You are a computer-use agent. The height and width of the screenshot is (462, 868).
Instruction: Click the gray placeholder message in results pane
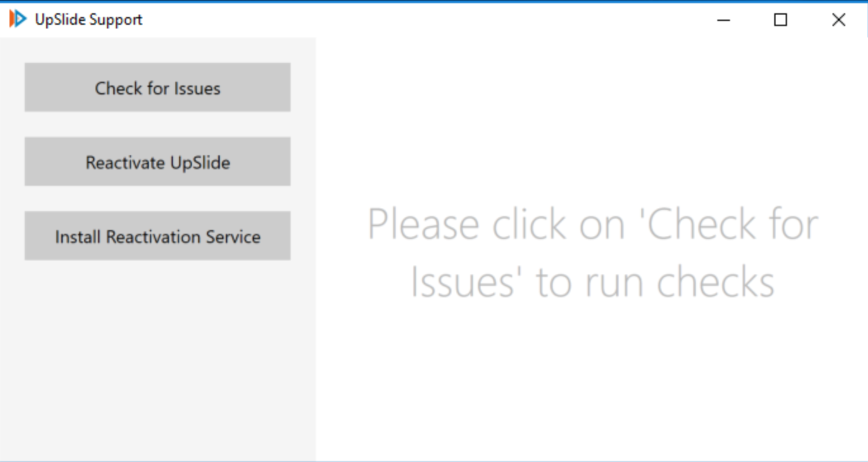point(593,252)
